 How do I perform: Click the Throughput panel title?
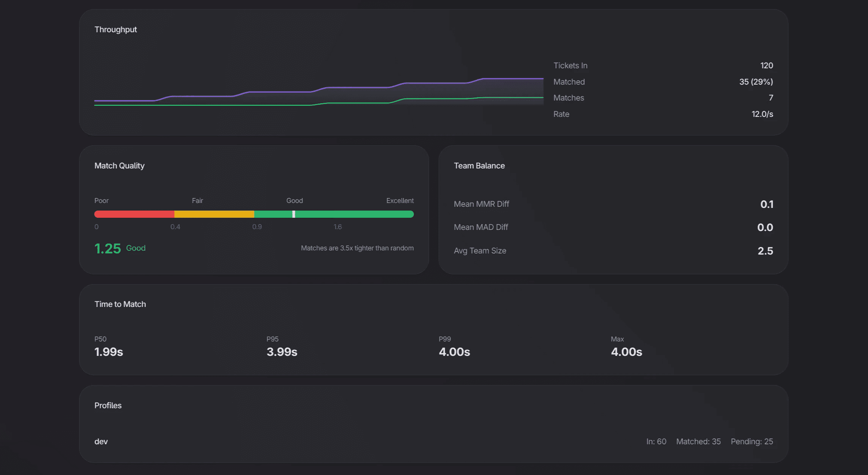coord(115,30)
